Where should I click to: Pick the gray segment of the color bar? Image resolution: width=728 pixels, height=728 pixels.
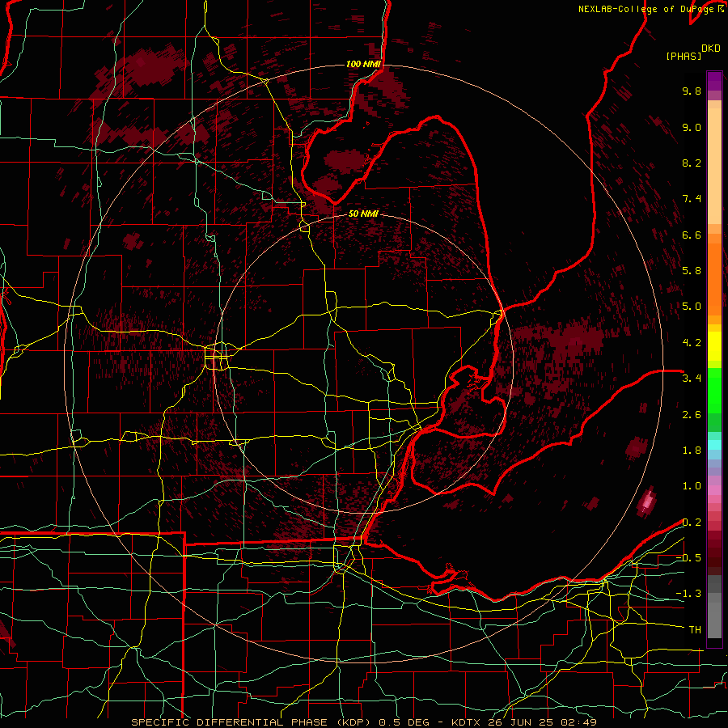click(714, 608)
